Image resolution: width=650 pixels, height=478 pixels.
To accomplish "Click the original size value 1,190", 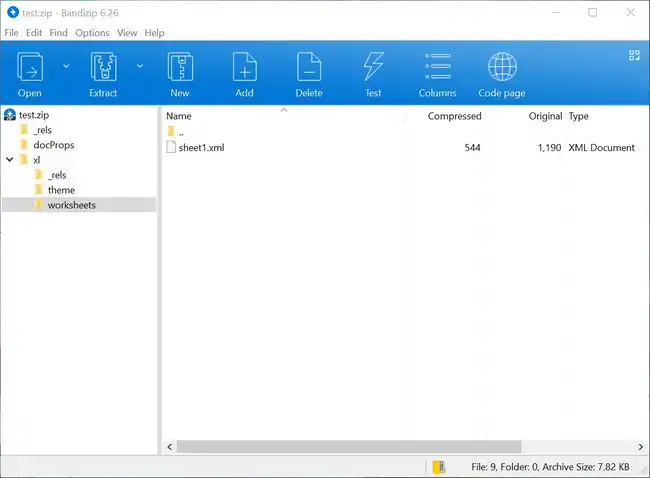I will click(549, 148).
